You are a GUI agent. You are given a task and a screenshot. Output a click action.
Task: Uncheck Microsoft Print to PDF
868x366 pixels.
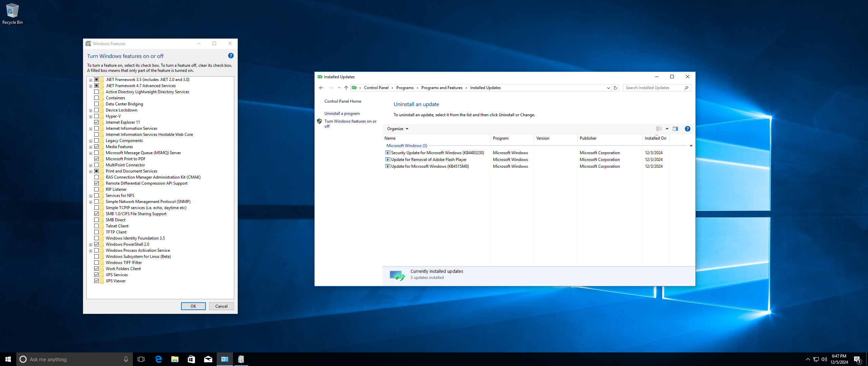point(97,159)
